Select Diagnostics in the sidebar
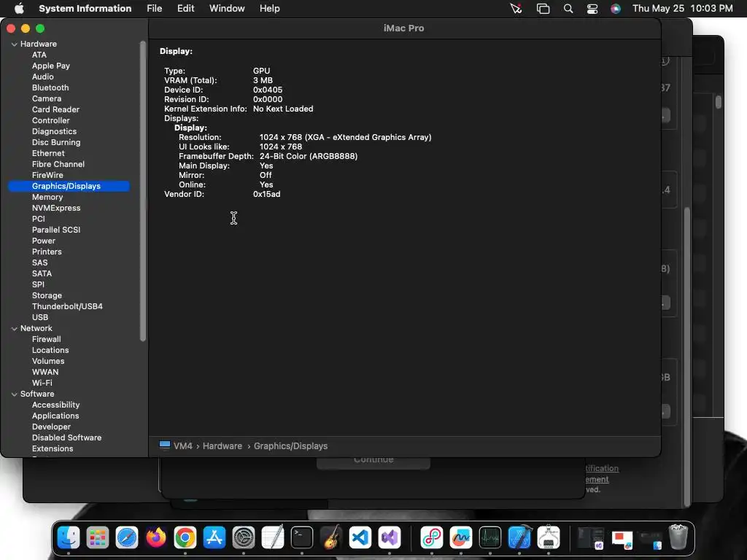Screen dimensions: 747x560 point(54,131)
